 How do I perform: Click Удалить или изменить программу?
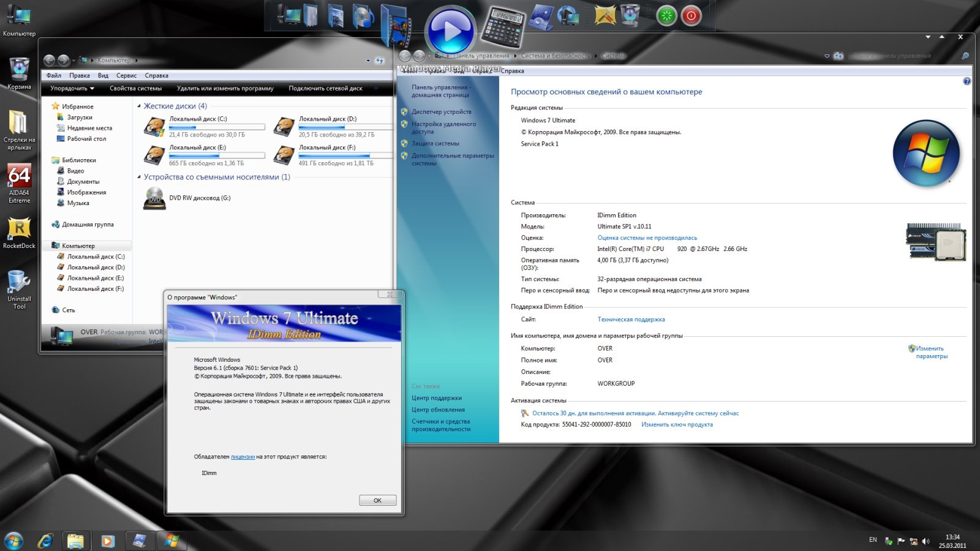225,88
